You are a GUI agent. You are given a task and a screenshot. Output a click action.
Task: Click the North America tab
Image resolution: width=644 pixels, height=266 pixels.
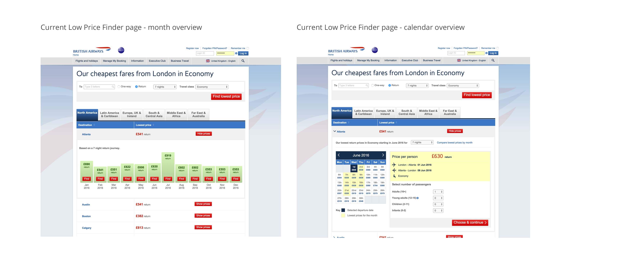coord(86,114)
